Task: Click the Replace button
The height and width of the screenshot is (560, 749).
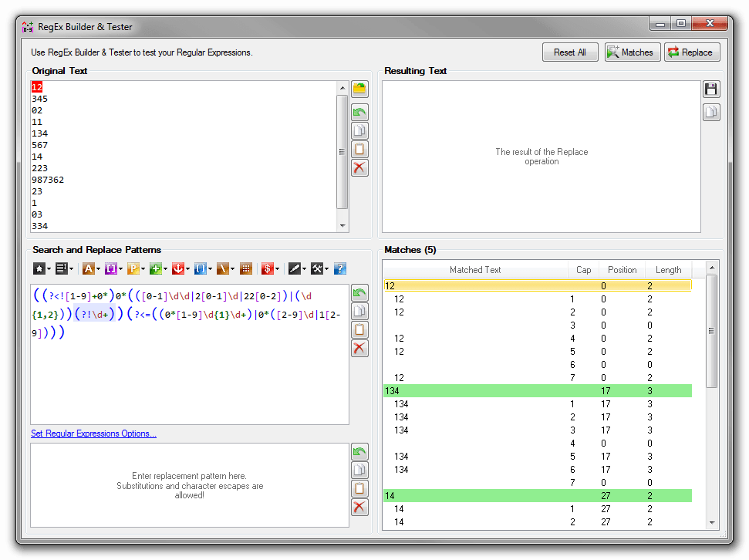Action: tap(691, 52)
